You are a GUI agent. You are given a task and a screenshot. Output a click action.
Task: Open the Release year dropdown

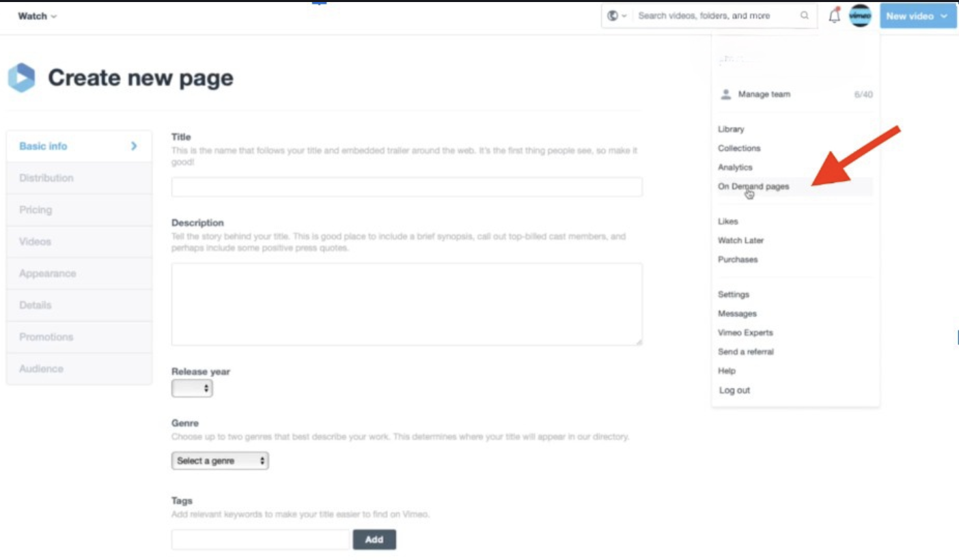pos(192,389)
